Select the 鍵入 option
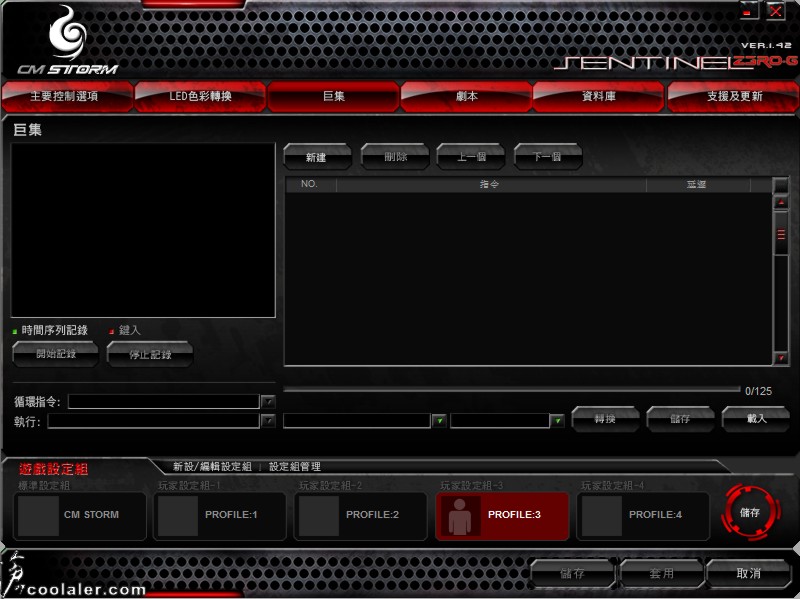Image resolution: width=800 pixels, height=599 pixels. pyautogui.click(x=124, y=331)
